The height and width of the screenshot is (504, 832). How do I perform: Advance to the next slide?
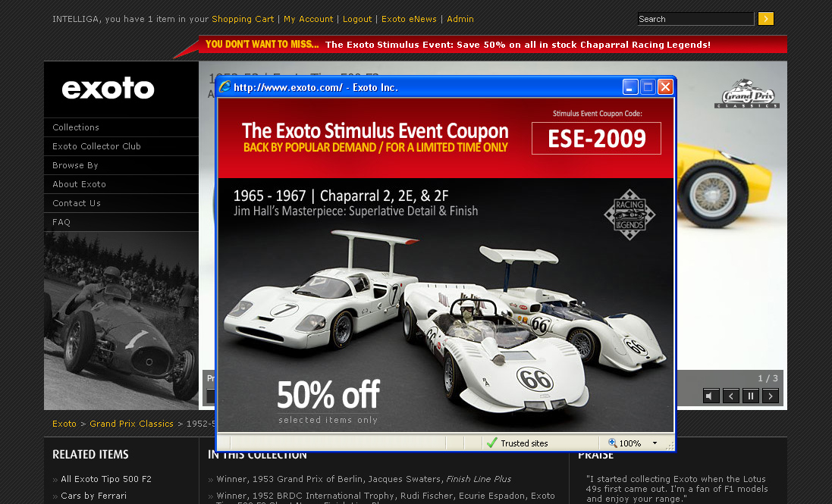click(x=770, y=396)
